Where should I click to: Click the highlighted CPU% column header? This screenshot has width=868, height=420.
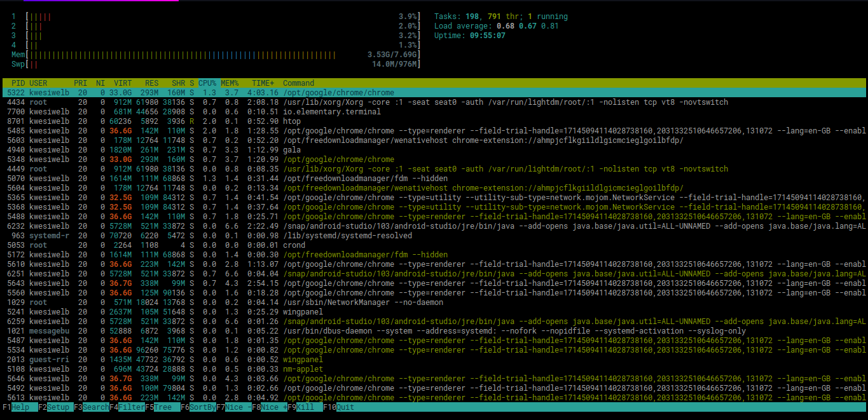207,83
